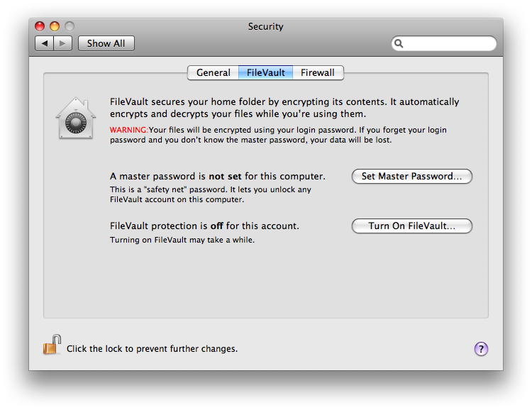Click Set Master Password button
The image size is (532, 410).
[x=412, y=176]
